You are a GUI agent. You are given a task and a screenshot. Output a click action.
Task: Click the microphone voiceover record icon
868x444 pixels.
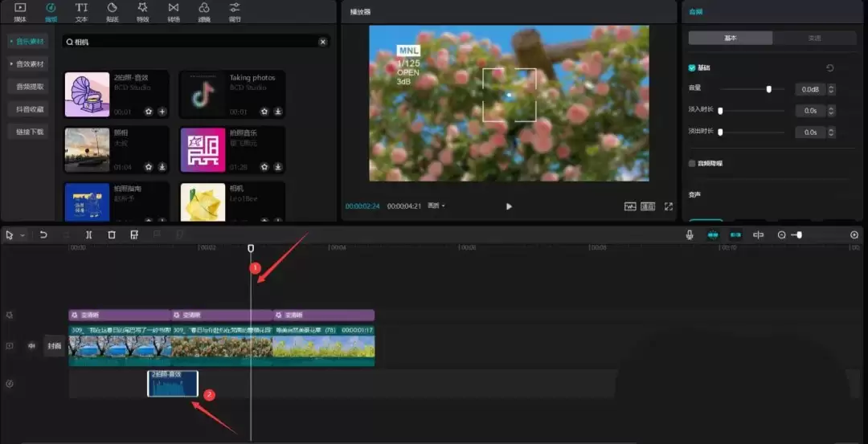point(689,235)
